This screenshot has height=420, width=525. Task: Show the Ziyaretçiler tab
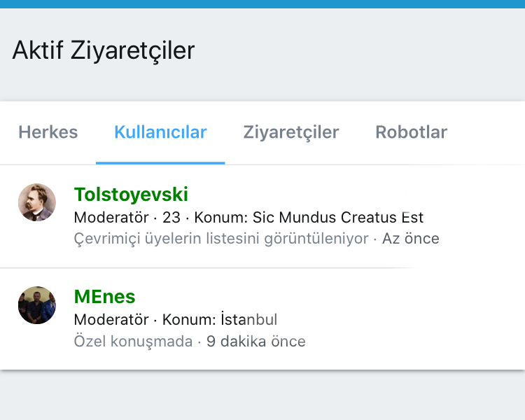pos(291,132)
